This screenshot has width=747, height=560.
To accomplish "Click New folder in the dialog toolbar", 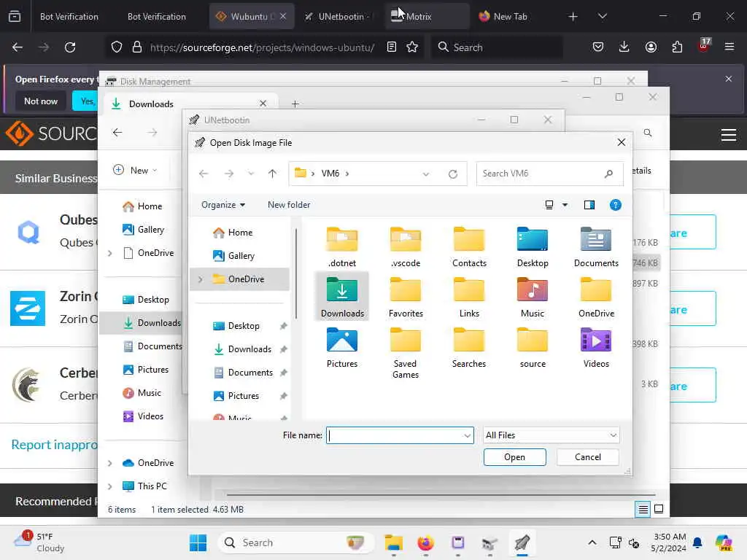I will [x=289, y=205].
